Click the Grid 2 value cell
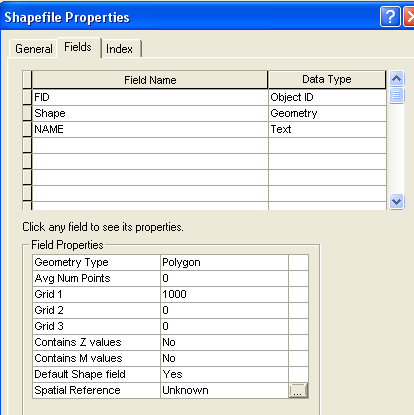The image size is (414, 415). point(224,310)
